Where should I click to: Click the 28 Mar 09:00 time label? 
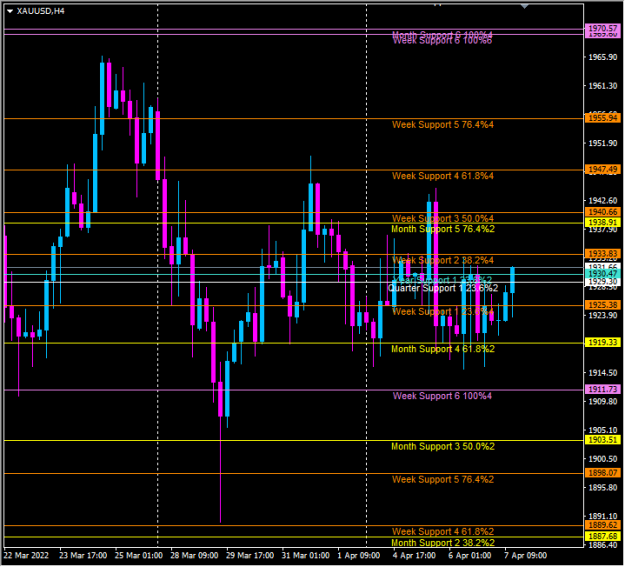(195, 555)
